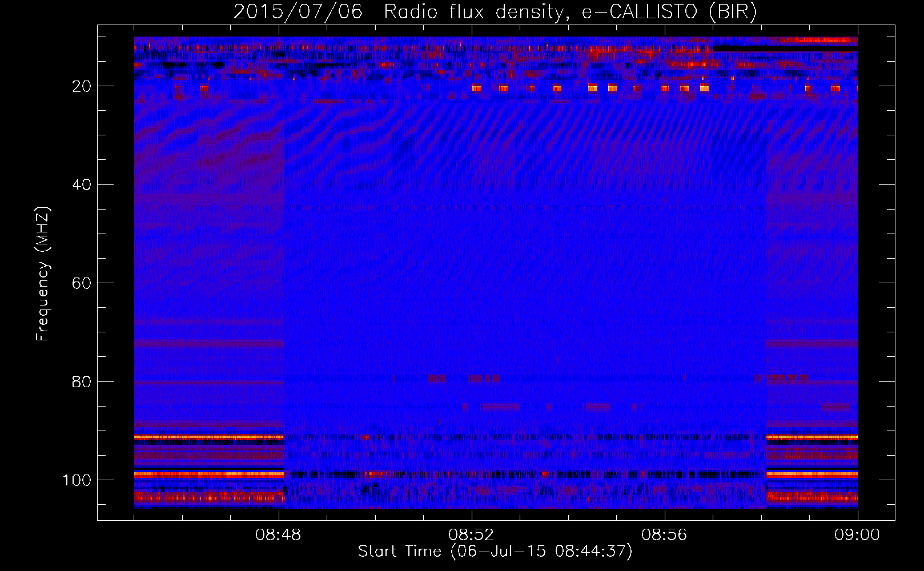Click the 'Start Time (06-Jul-15 08:44:37)' label
The height and width of the screenshot is (571, 924).
pos(495,552)
